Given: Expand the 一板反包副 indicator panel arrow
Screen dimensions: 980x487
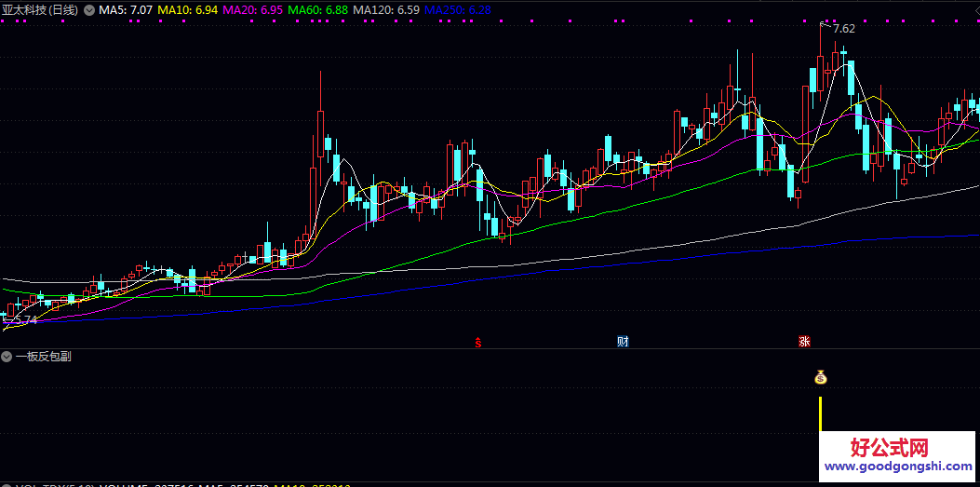Looking at the screenshot, I should point(7,356).
